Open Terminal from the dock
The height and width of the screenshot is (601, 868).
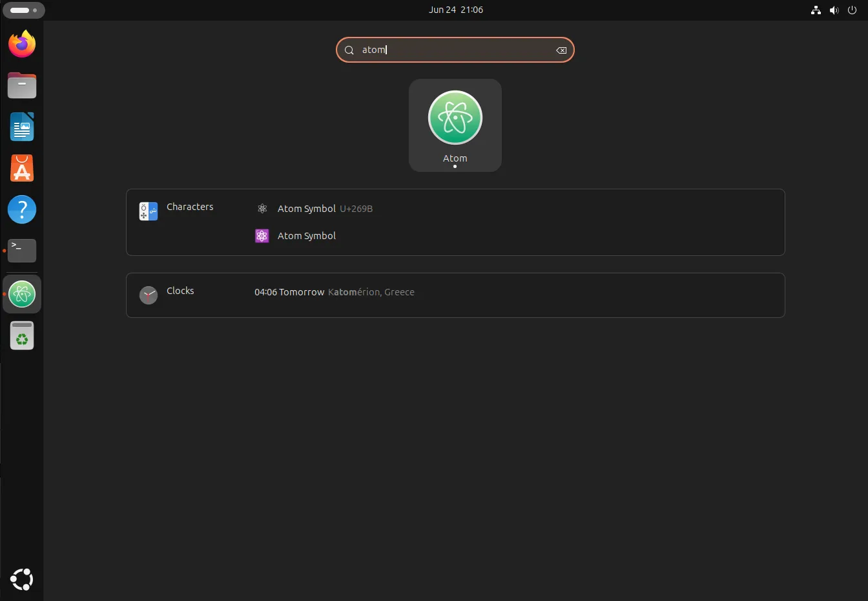pos(22,251)
